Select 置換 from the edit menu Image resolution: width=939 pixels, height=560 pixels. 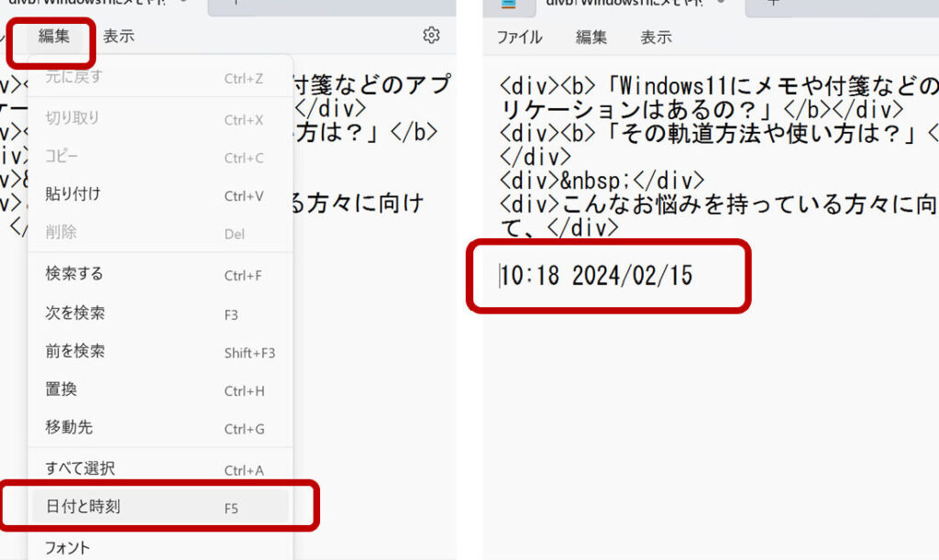(x=61, y=390)
